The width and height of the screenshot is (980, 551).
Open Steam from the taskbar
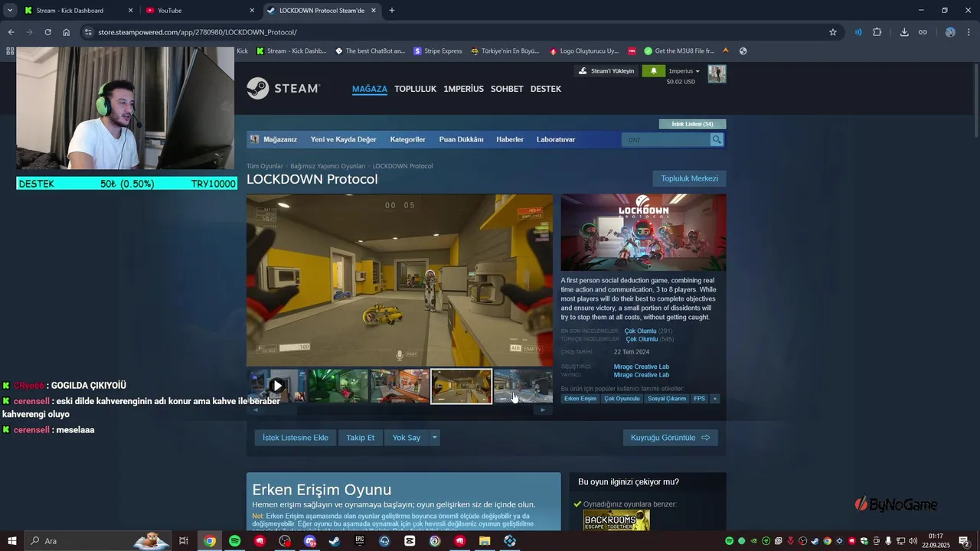335,541
